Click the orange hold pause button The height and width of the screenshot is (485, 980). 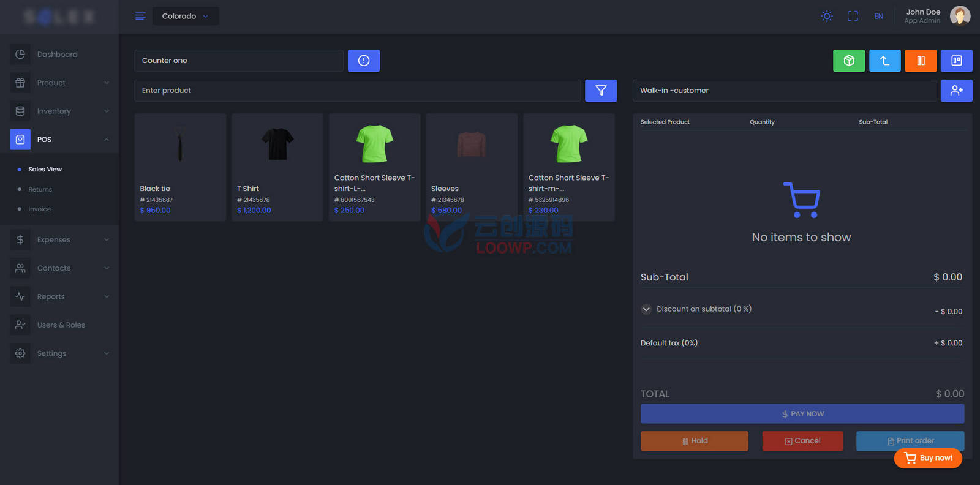[x=921, y=61]
